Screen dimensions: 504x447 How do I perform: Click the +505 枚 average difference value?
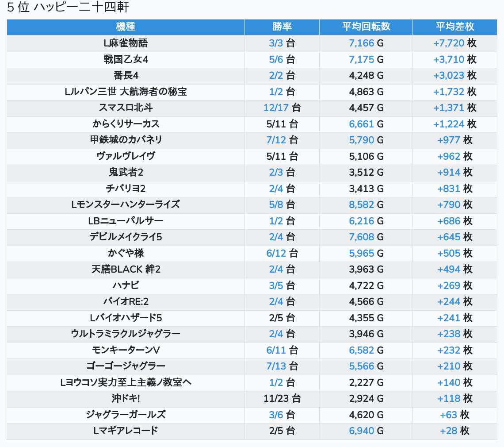pos(455,253)
